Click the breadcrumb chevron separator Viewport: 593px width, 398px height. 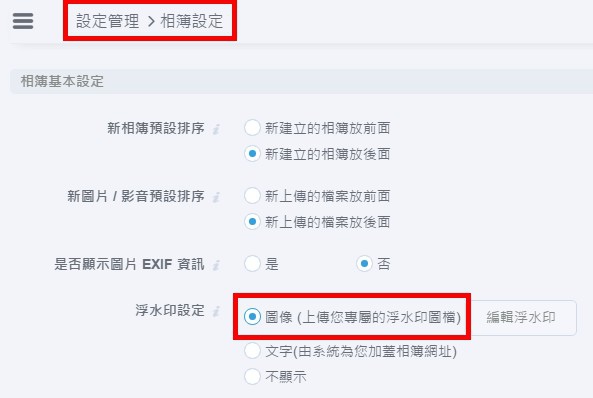tap(151, 22)
